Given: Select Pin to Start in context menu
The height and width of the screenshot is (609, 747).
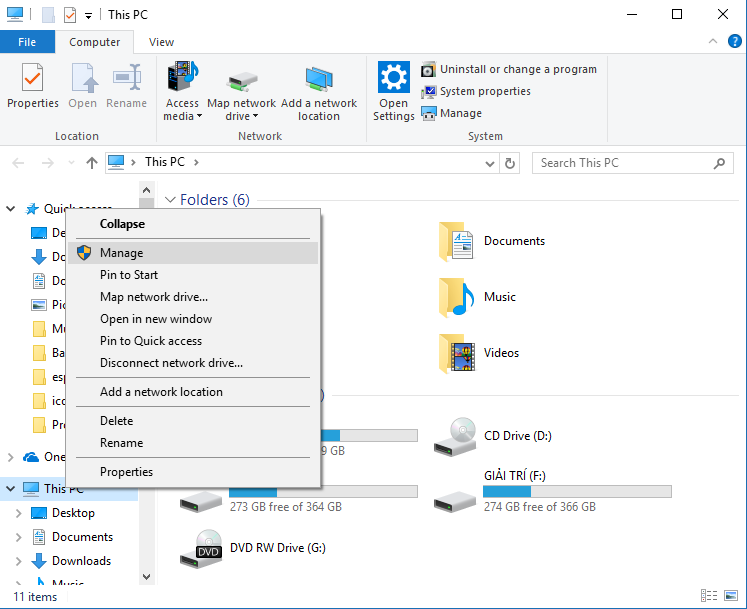Looking at the screenshot, I should click(129, 275).
